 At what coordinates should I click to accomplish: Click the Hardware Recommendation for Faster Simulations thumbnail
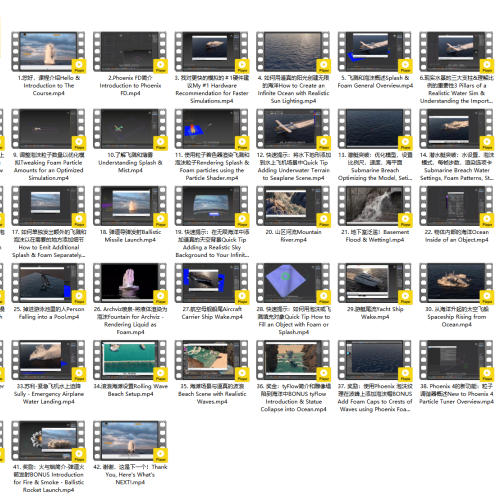pyautogui.click(x=212, y=52)
